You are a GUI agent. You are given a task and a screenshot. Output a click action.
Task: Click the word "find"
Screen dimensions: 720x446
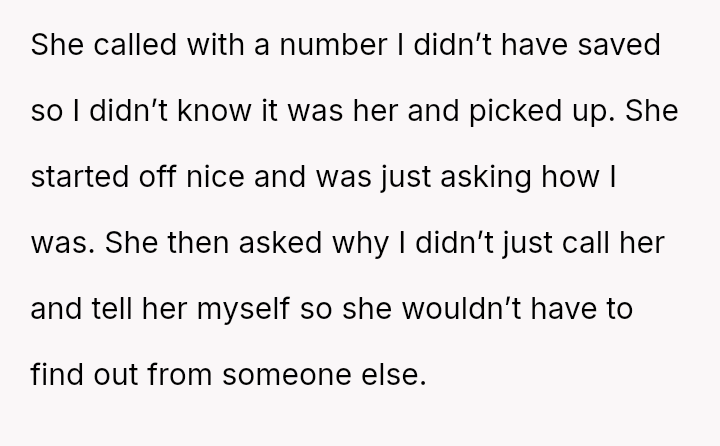tap(57, 380)
